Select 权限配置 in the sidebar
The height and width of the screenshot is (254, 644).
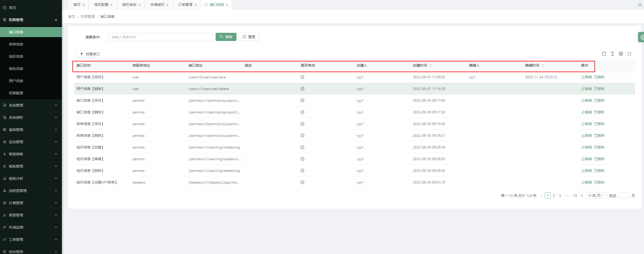31,93
